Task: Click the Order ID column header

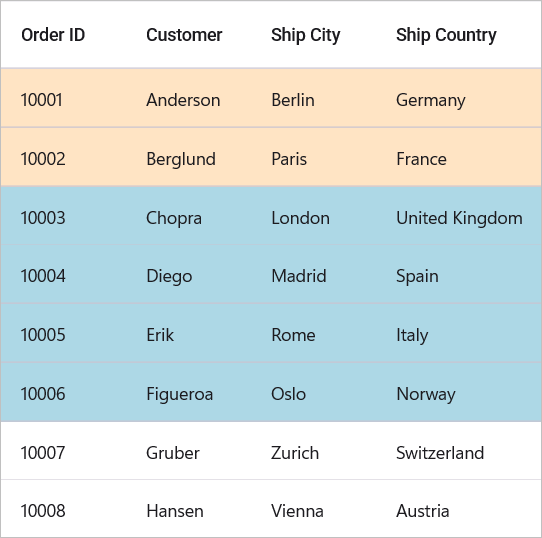Action: pos(53,35)
